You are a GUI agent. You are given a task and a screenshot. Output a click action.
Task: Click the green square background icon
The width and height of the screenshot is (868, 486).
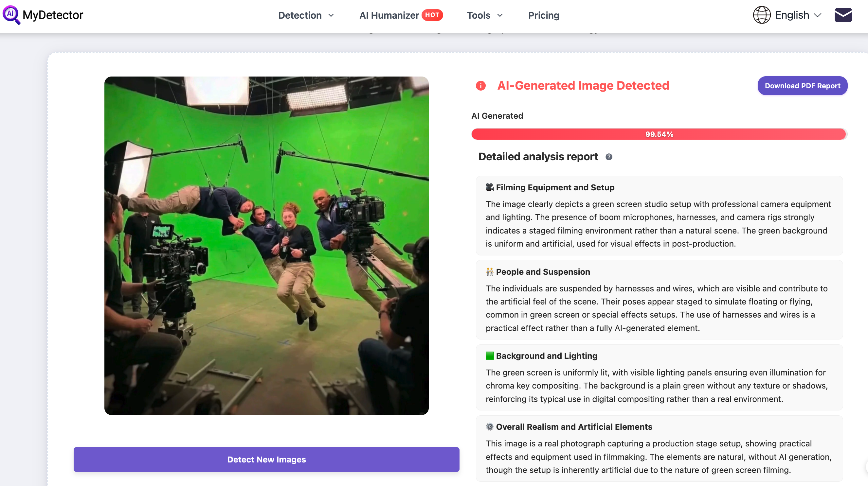tap(490, 356)
